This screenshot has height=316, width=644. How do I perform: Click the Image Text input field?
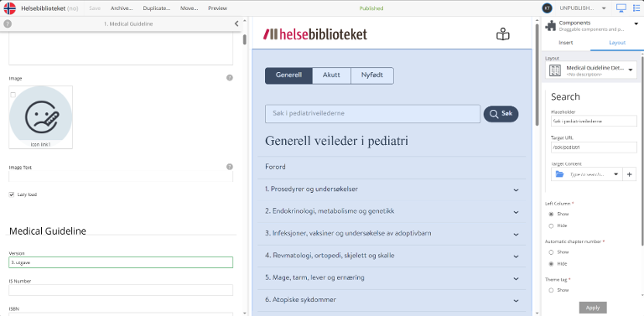[x=121, y=177]
